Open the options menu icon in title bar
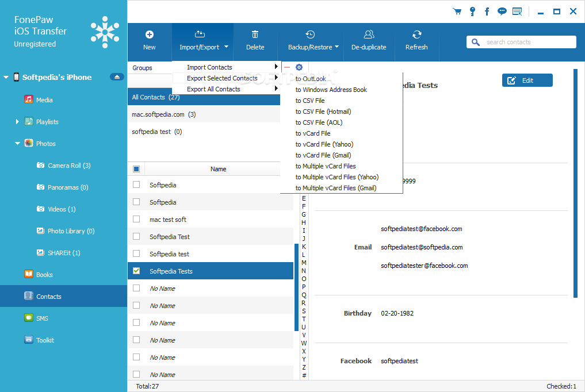 [x=517, y=11]
